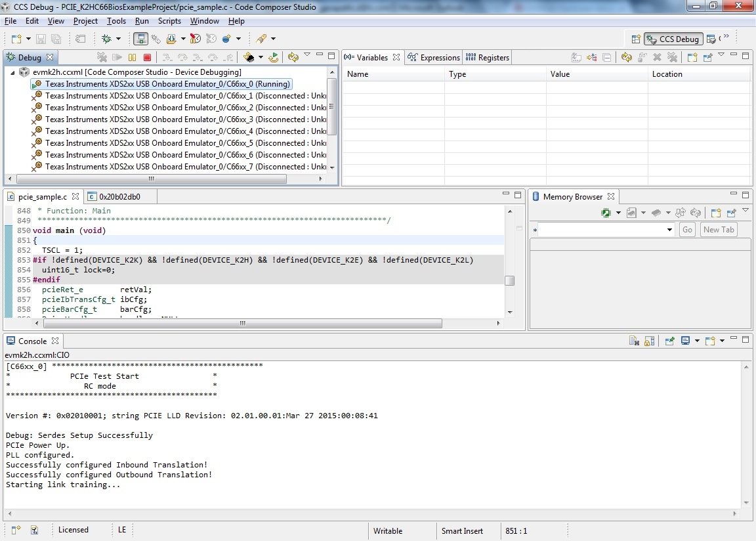Open the green chip dropdown in Memory Browser
The image size is (756, 541).
618,213
